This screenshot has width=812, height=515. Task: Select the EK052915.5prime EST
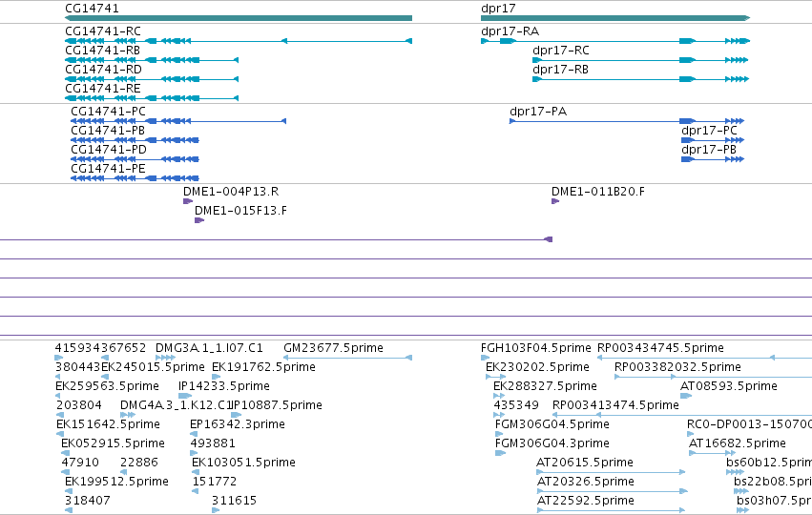coord(65,453)
